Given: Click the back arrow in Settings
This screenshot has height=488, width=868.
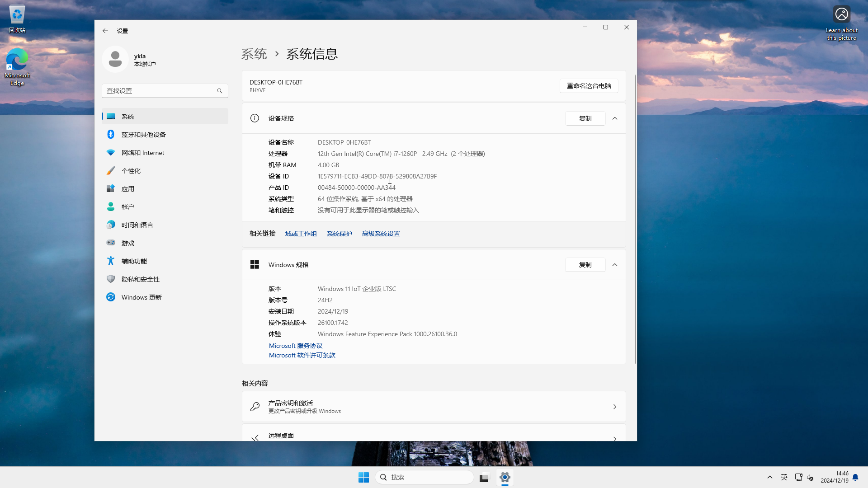Looking at the screenshot, I should tap(105, 31).
